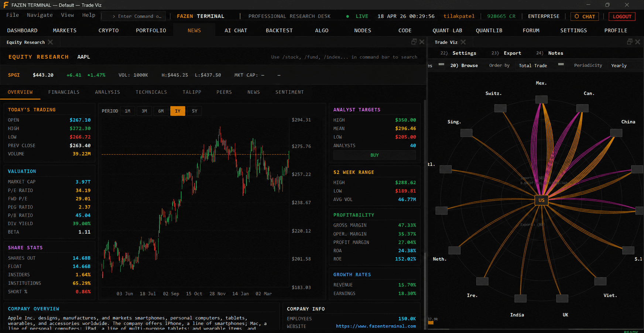This screenshot has width=644, height=333.
Task: Click the ENTERPRISE plan label
Action: point(544,16)
